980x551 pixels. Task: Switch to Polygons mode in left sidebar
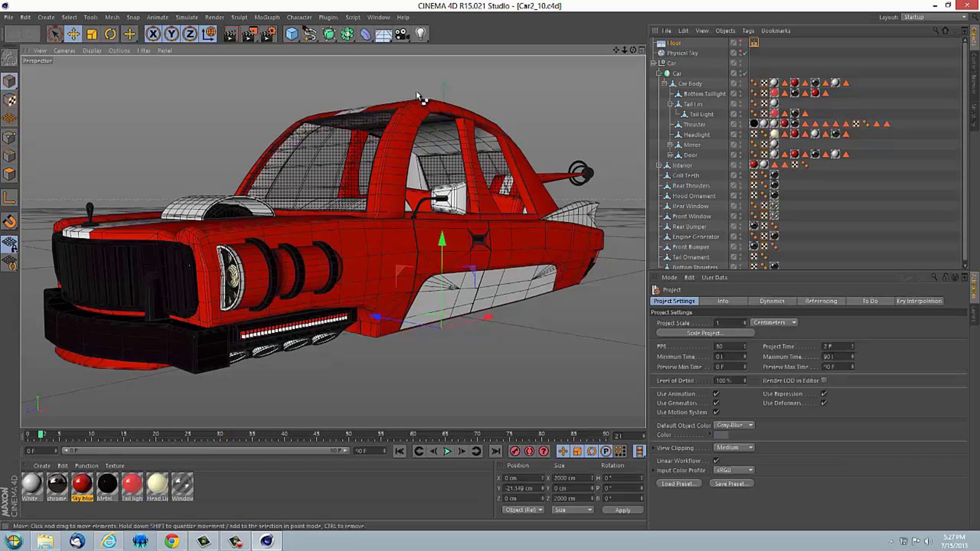click(x=9, y=175)
